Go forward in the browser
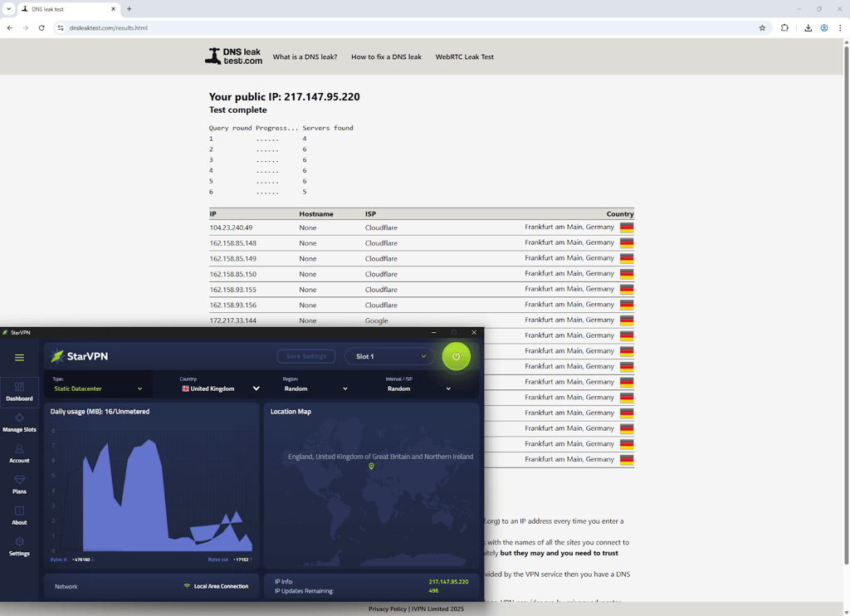Viewport: 850px width, 616px height. click(x=26, y=27)
